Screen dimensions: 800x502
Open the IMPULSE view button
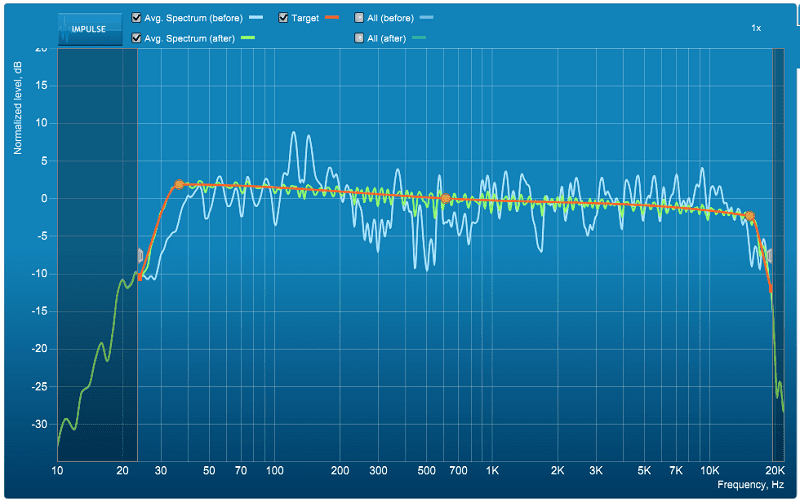[x=90, y=29]
